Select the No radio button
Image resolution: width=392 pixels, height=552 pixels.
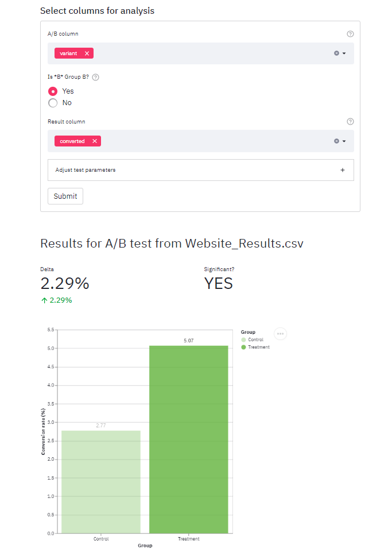(x=53, y=103)
